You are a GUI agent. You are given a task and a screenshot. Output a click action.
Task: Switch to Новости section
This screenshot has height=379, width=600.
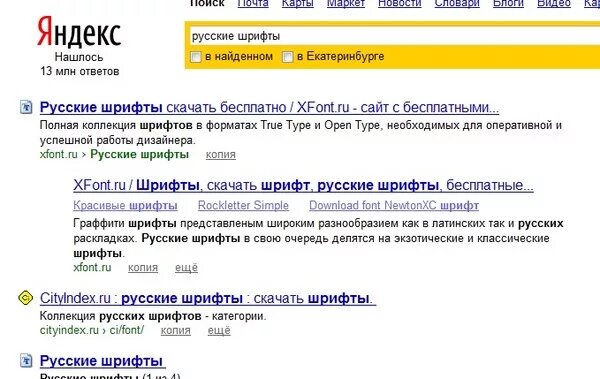(399, 3)
